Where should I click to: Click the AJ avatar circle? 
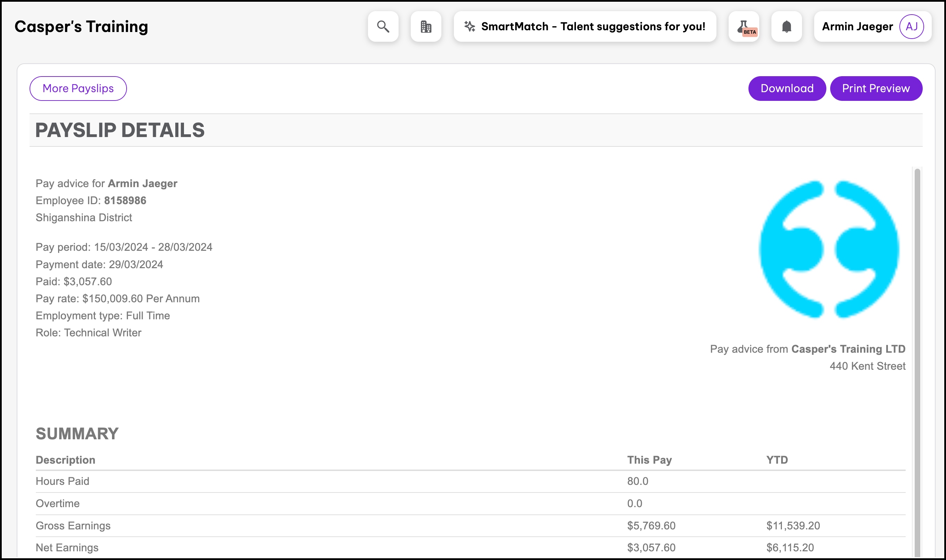pos(911,26)
